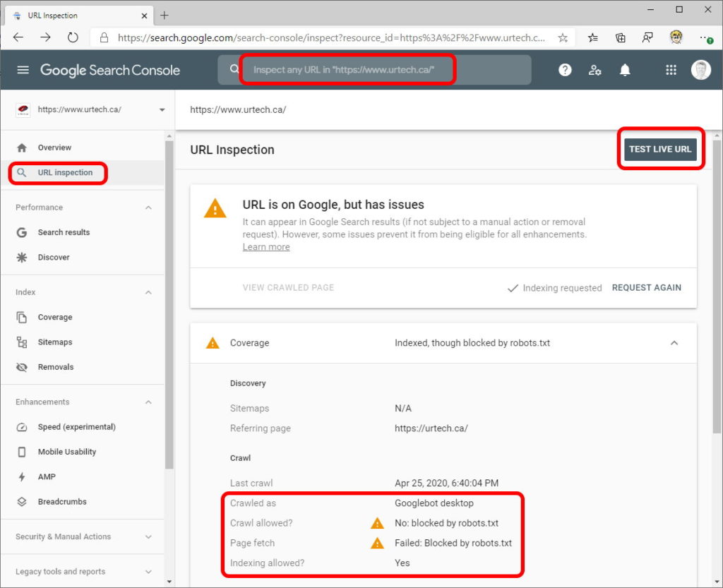
Task: Open the Help question mark icon
Action: click(x=564, y=69)
